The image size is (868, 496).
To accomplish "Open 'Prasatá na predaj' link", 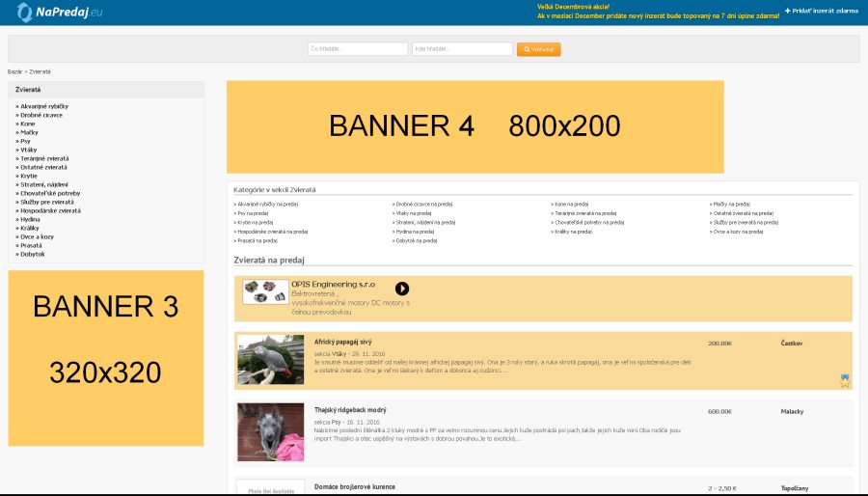I will [258, 241].
